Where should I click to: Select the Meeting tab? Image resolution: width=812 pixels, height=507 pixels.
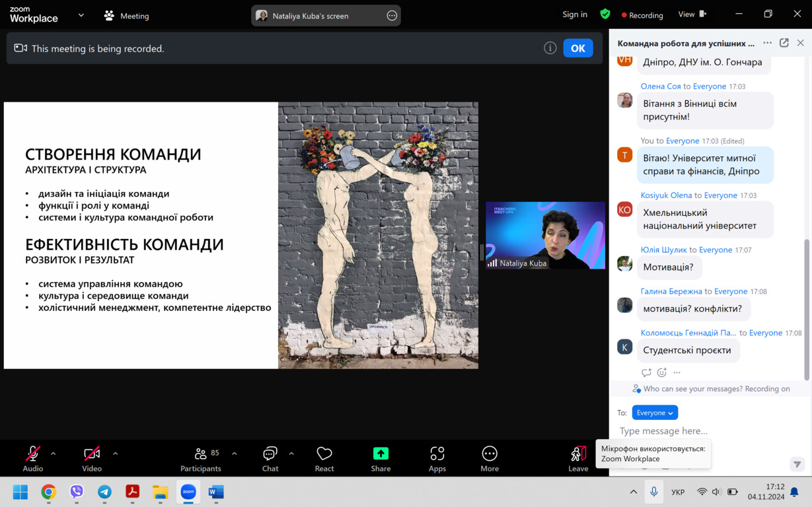point(127,16)
